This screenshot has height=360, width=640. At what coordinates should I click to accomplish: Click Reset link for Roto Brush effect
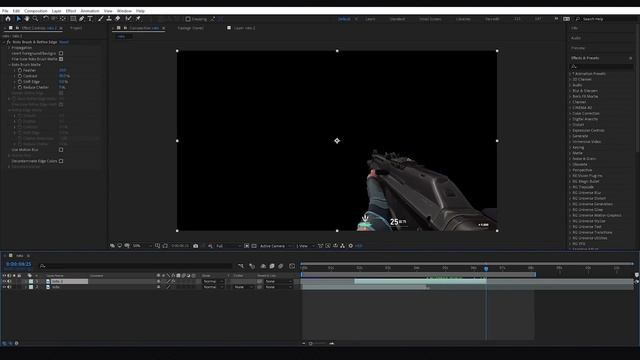pos(64,42)
